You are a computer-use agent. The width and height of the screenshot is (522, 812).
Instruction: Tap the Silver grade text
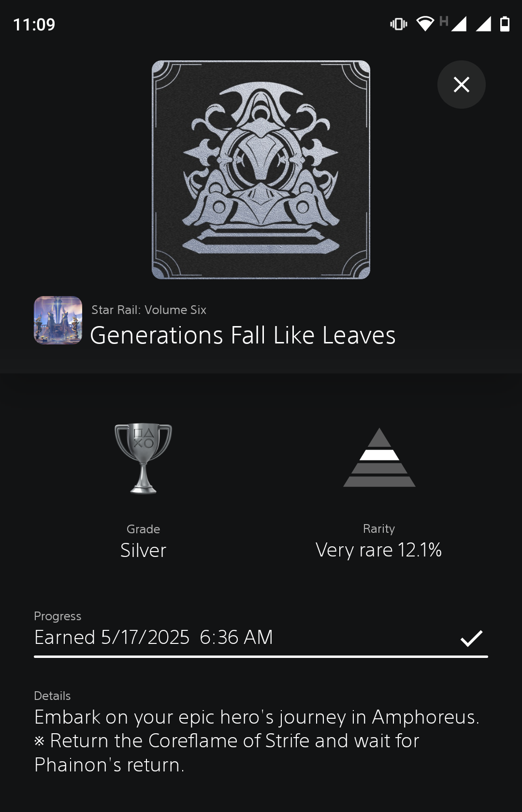[x=143, y=550]
